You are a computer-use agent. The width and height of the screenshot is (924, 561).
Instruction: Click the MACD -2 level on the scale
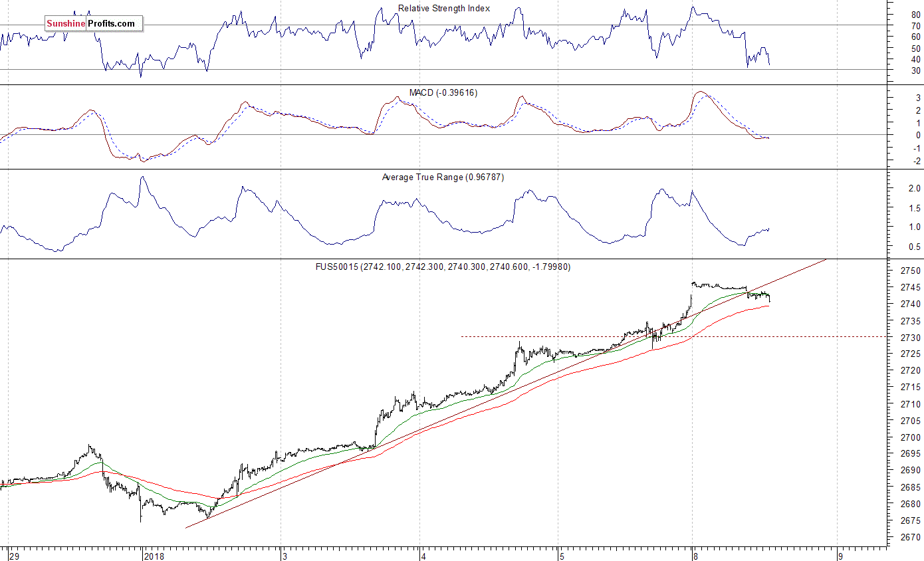tap(917, 161)
